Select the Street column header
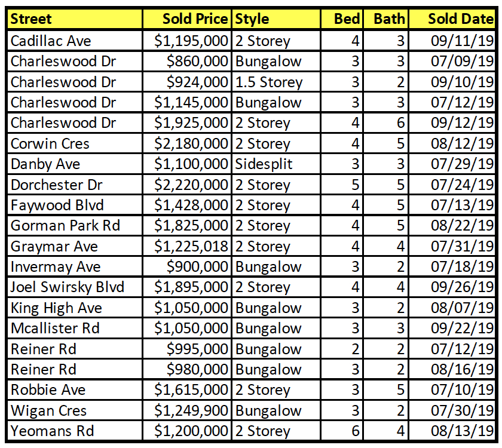Image resolution: width=502 pixels, height=448 pixels. 75,19
